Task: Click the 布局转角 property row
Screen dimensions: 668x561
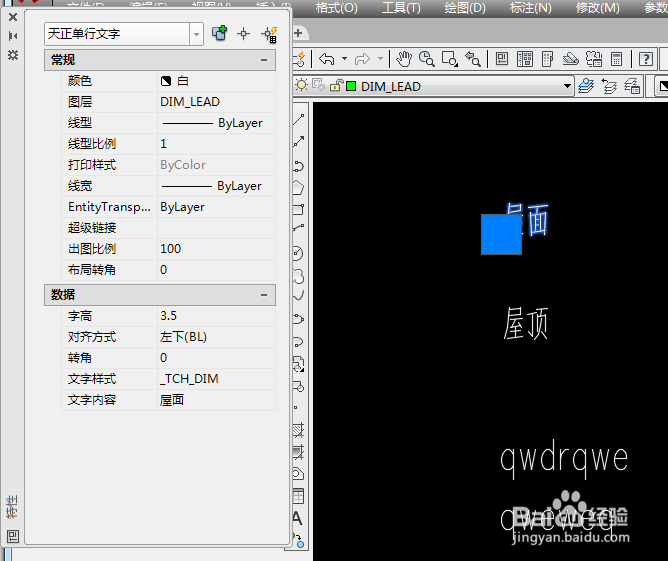Action: tap(169, 270)
